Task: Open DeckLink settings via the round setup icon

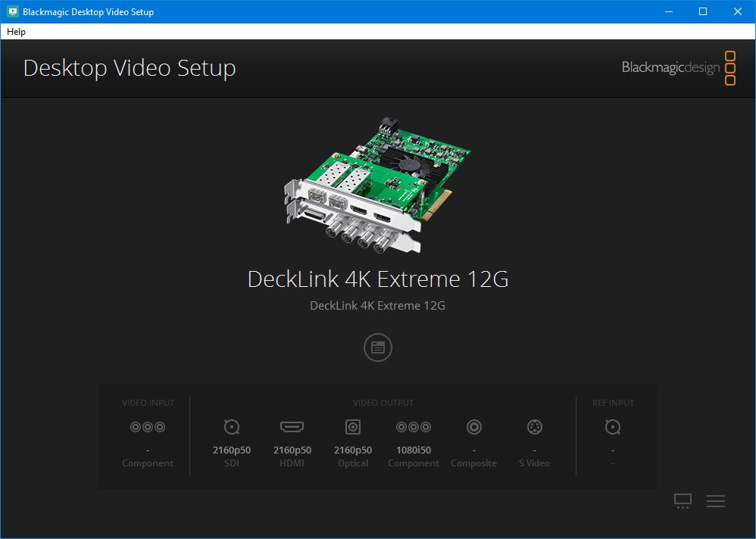Action: click(377, 347)
